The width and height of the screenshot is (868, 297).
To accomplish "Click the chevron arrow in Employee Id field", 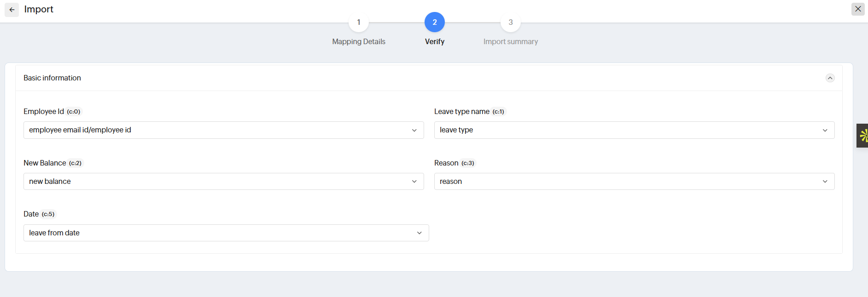I will [414, 131].
